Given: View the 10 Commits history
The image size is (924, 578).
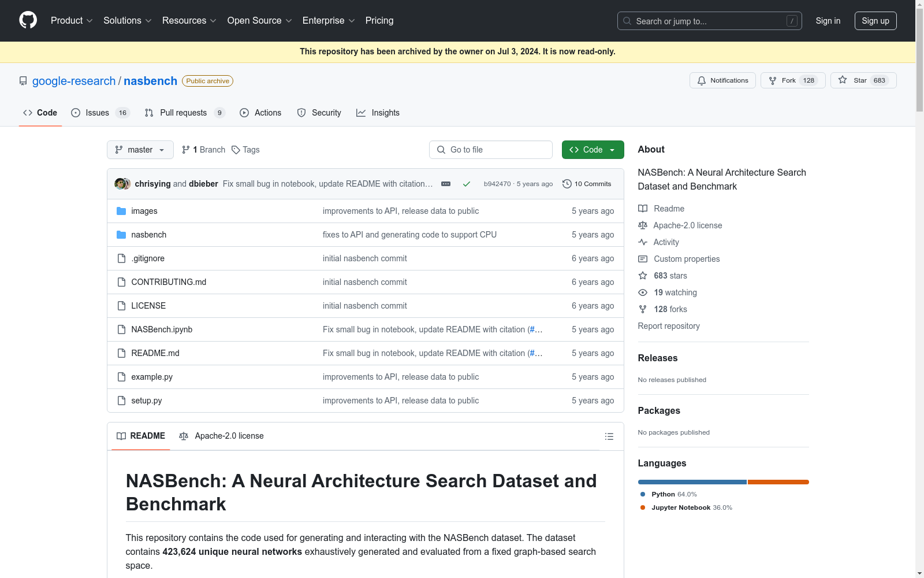Looking at the screenshot, I should [x=587, y=184].
